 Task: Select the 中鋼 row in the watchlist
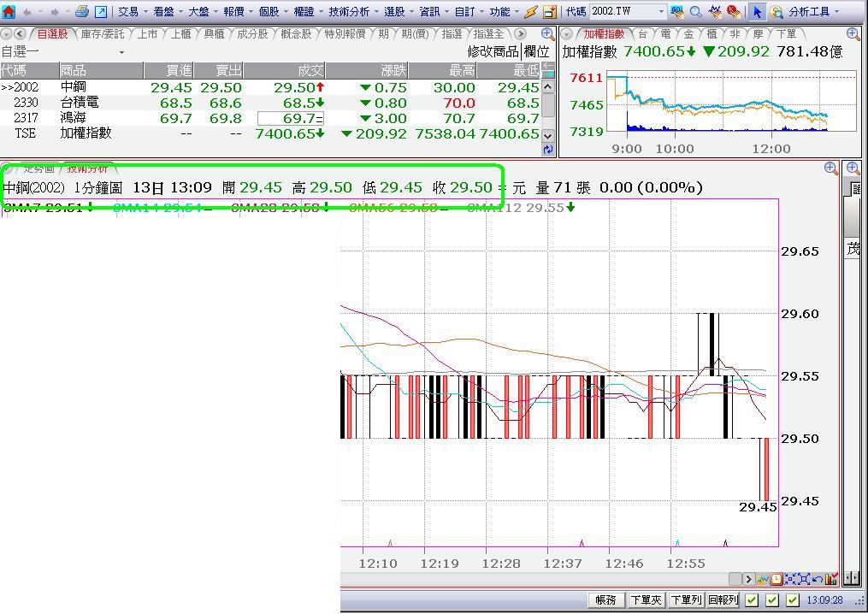click(270, 87)
